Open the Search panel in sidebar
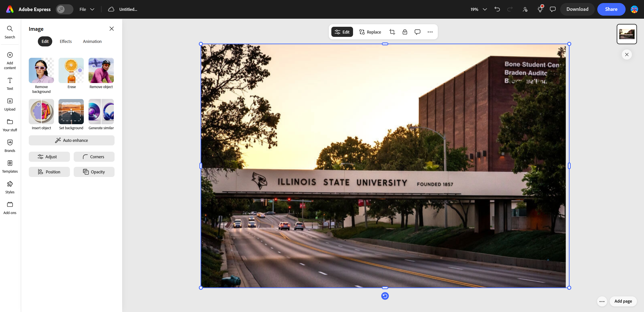This screenshot has height=312, width=644. 10,32
